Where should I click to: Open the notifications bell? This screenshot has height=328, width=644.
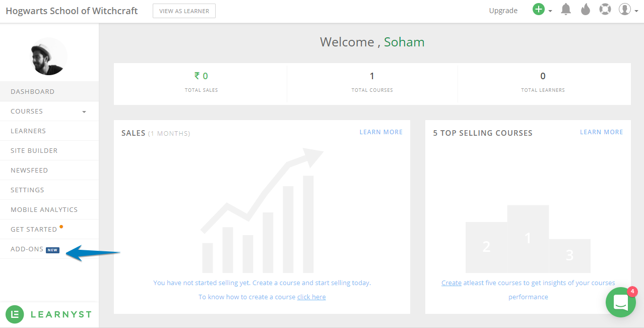click(x=566, y=10)
